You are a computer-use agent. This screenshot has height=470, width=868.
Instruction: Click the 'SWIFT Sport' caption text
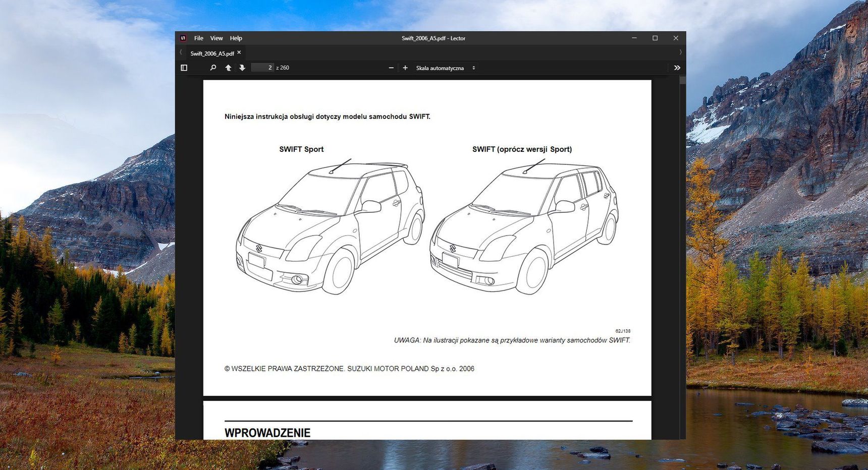301,149
